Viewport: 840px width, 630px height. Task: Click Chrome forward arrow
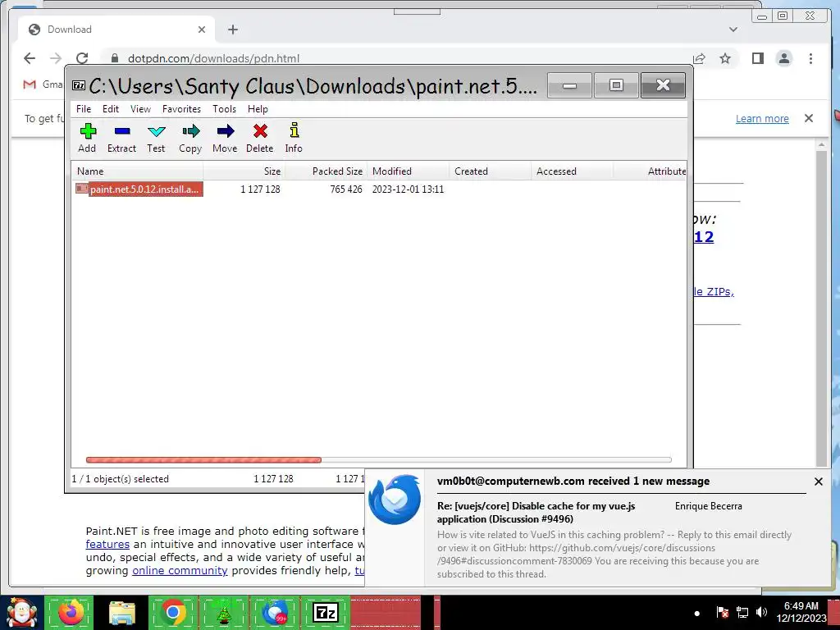pyautogui.click(x=56, y=58)
